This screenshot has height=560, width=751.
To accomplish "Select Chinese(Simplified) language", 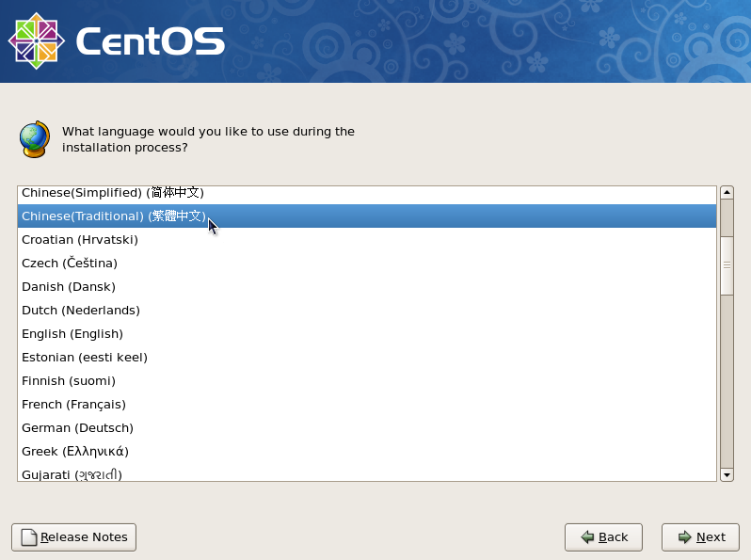I will 367,195.
